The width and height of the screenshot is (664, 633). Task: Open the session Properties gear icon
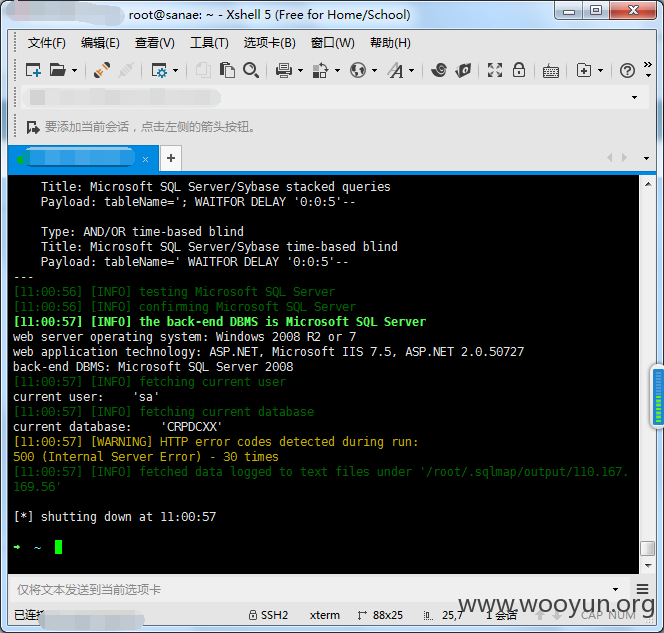click(x=159, y=70)
